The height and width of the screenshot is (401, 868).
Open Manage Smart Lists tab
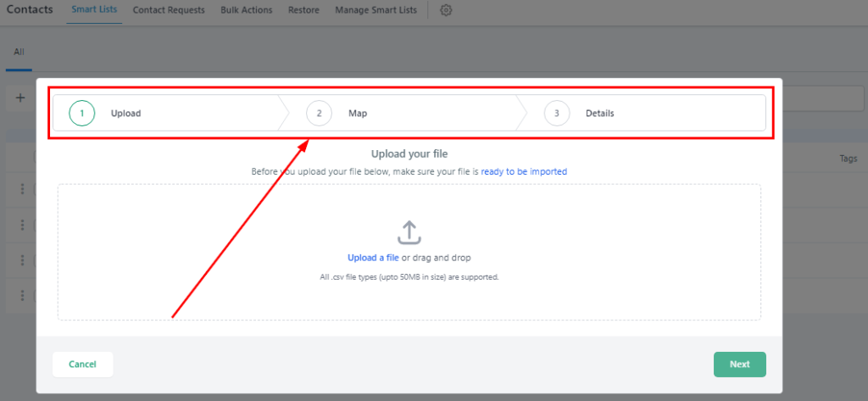376,10
